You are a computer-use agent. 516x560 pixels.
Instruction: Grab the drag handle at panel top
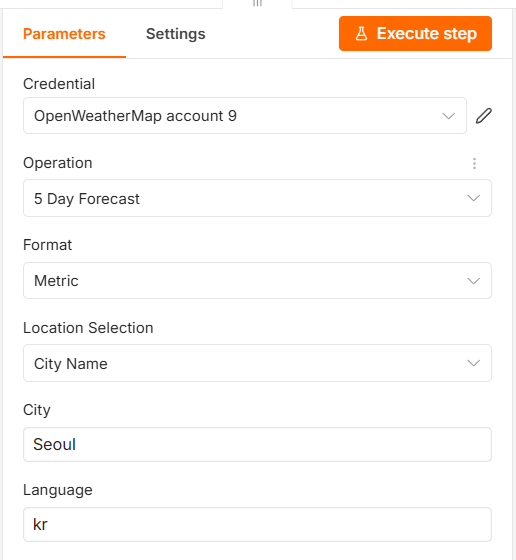(257, 3)
